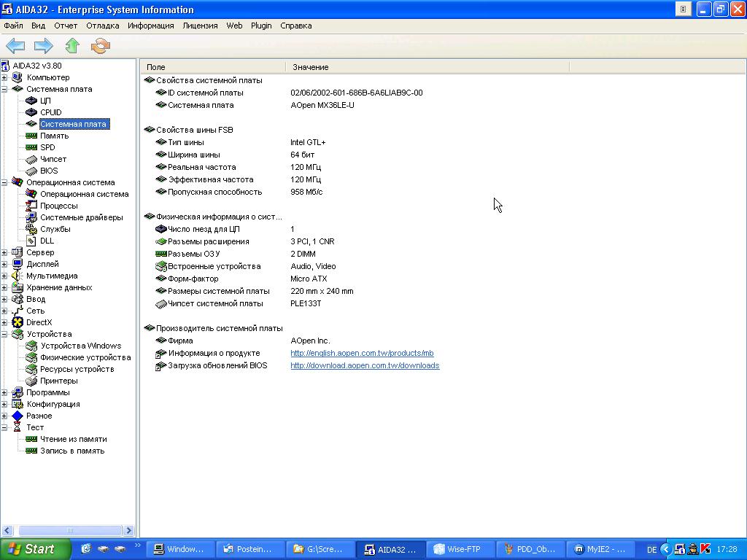Switch to PDD_Ob... taskbar button

tap(530, 549)
